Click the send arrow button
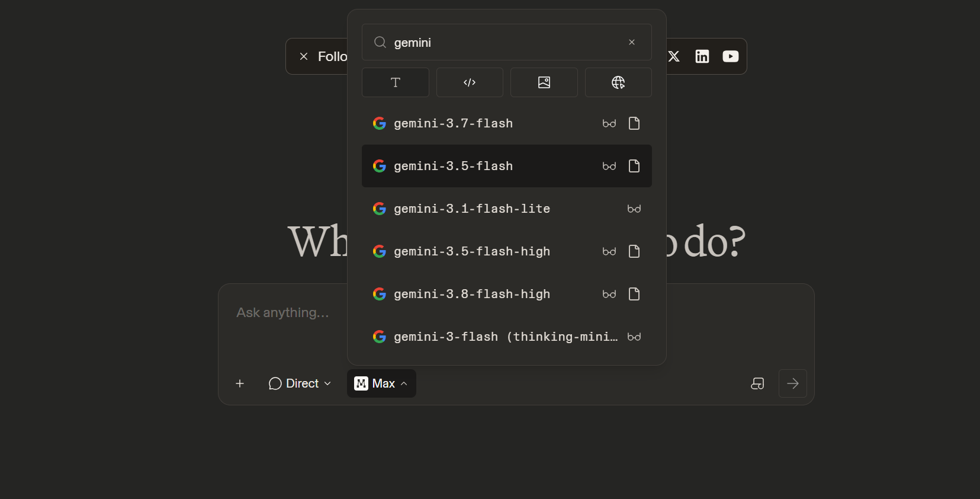 [792, 383]
